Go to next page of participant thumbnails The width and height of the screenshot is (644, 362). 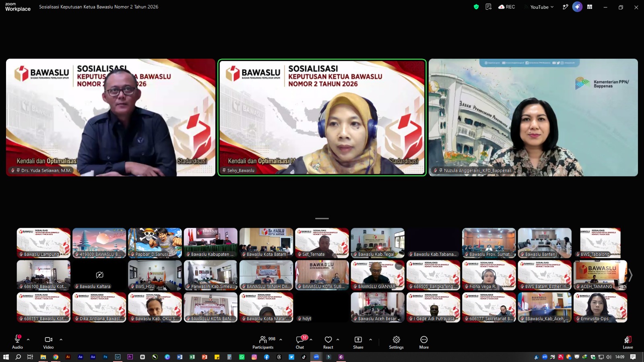coord(630,276)
